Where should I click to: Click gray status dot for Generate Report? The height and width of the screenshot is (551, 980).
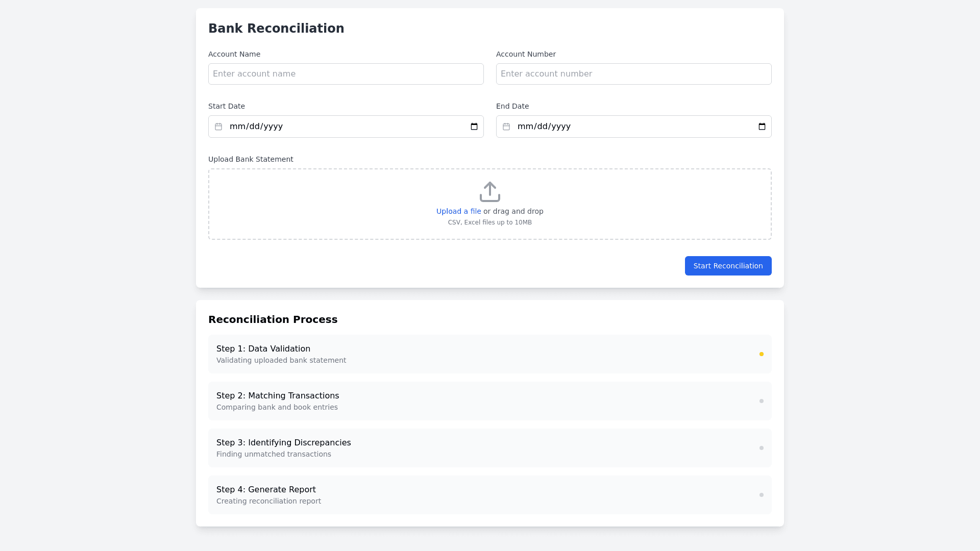coord(761,495)
